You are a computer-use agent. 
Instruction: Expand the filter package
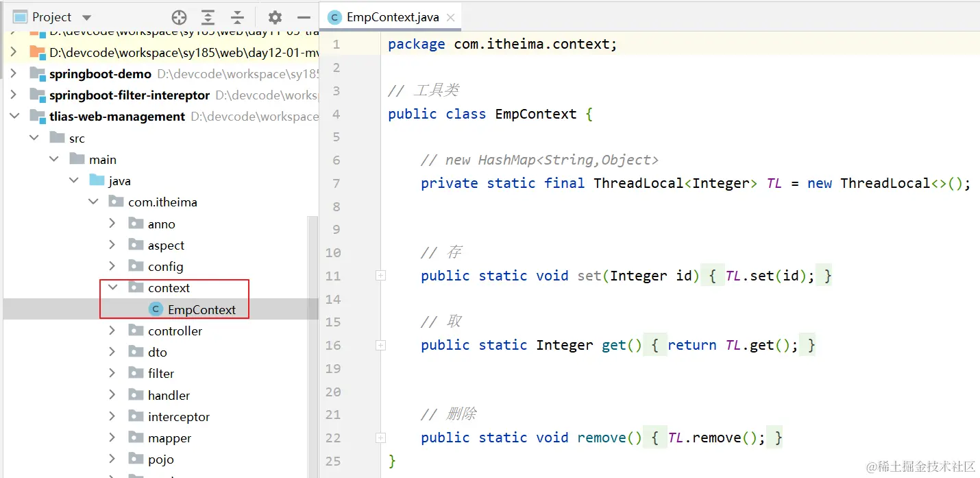[112, 373]
